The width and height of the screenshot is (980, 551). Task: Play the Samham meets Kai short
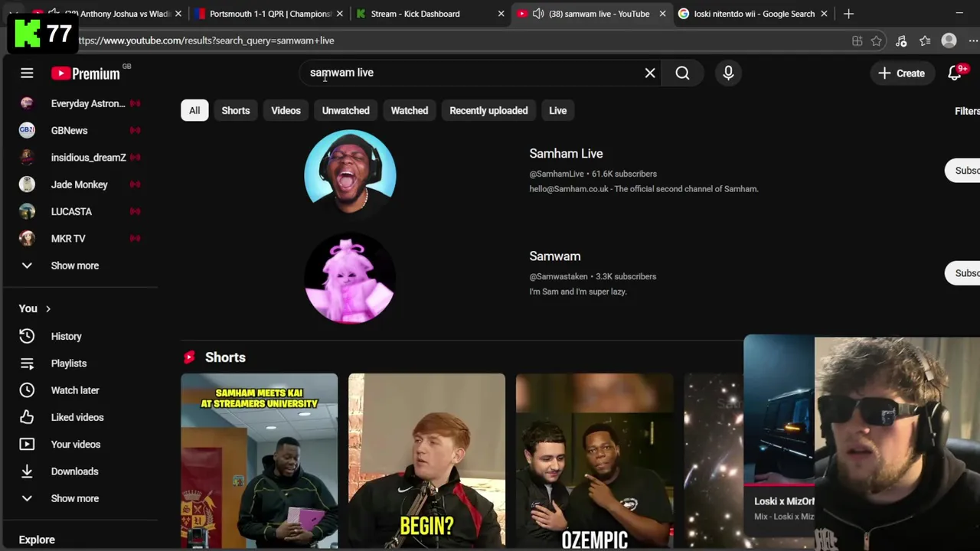260,461
